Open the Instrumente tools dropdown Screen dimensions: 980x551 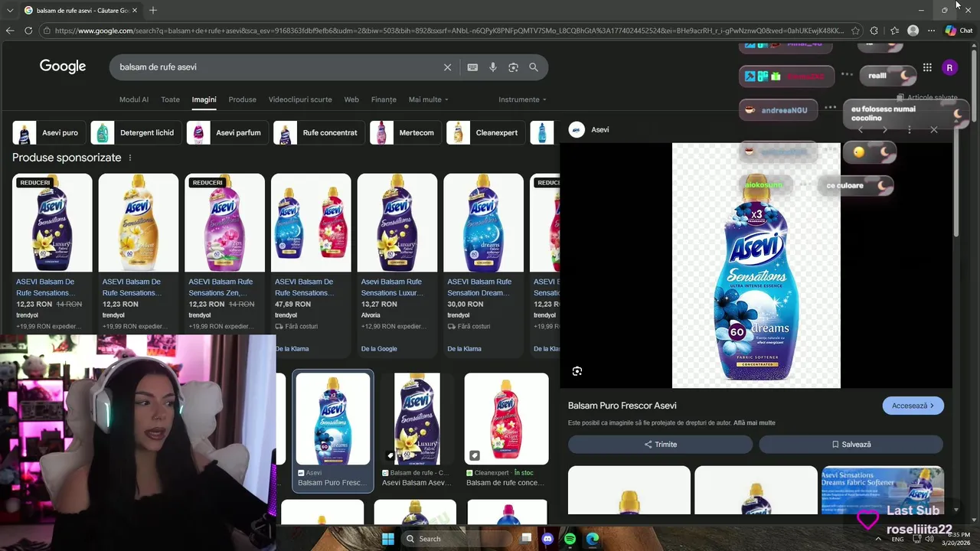(x=523, y=99)
